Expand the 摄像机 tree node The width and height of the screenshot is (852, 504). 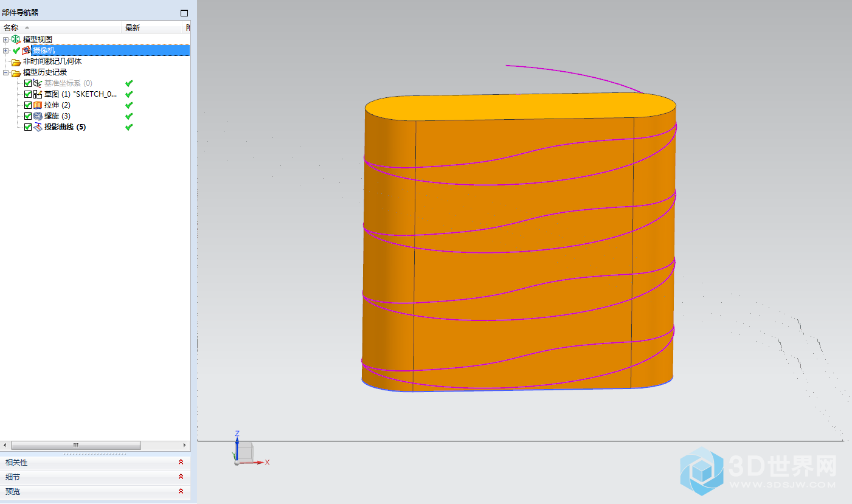coord(6,50)
